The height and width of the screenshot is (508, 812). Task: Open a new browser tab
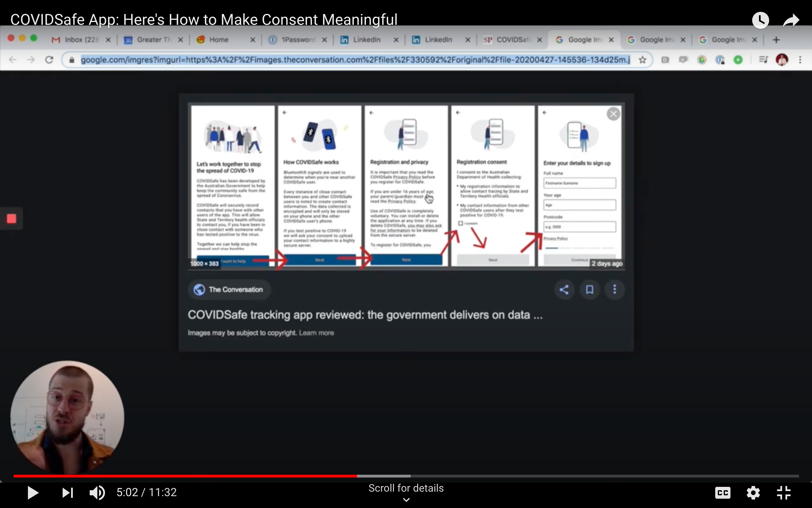pos(776,40)
